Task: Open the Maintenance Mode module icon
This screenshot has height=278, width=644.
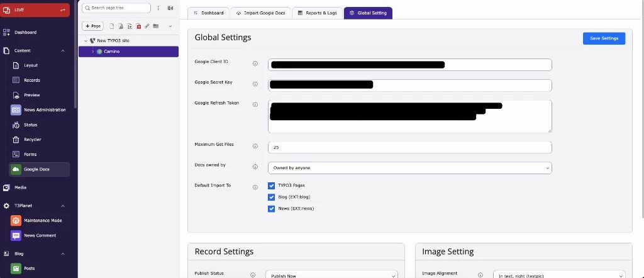Action: pos(16,221)
